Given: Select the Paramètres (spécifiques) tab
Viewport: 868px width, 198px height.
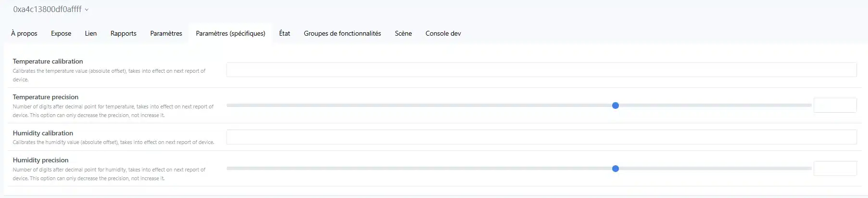Looking at the screenshot, I should pos(231,33).
